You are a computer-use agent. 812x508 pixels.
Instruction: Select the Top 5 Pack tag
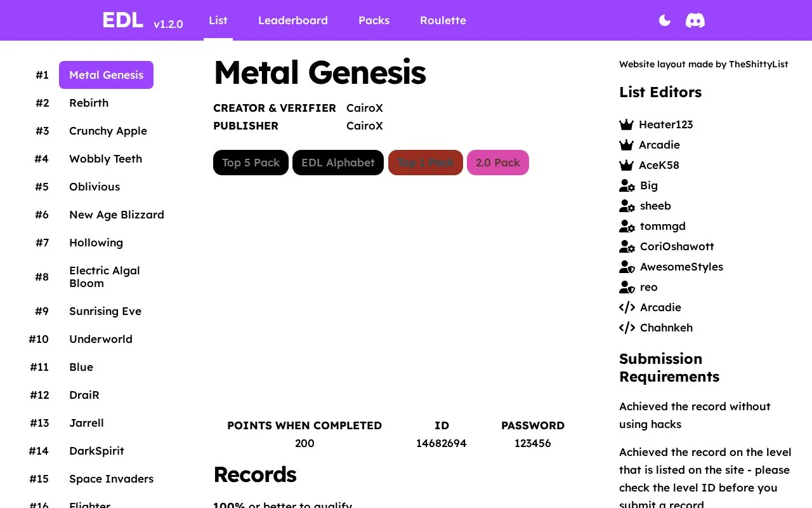pyautogui.click(x=251, y=163)
